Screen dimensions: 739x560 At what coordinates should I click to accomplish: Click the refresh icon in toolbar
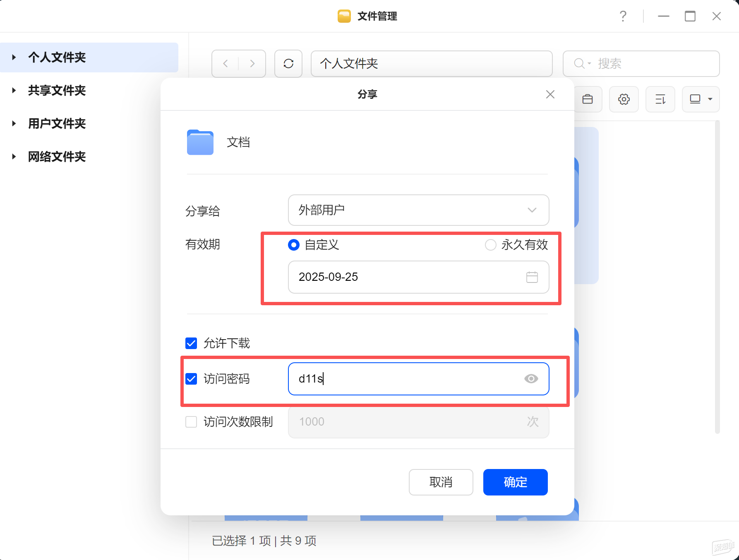tap(288, 64)
